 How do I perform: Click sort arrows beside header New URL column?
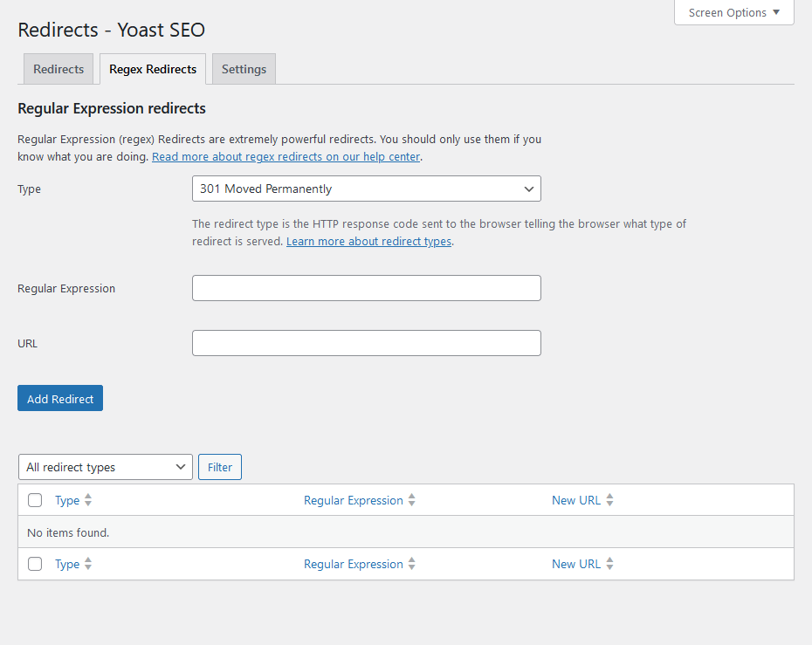[x=609, y=500]
